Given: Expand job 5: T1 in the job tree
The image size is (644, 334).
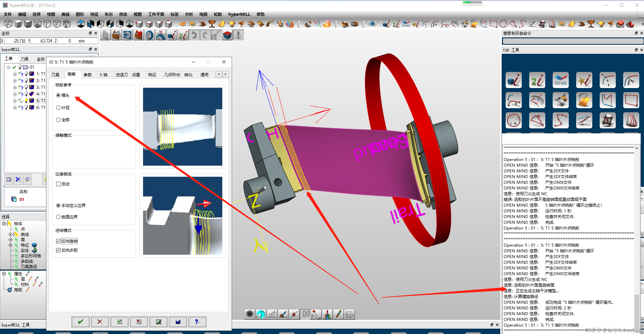Looking at the screenshot, I should coord(15,101).
